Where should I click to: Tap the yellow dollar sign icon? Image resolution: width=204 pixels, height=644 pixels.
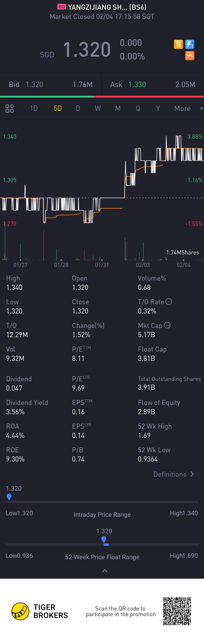tap(178, 44)
